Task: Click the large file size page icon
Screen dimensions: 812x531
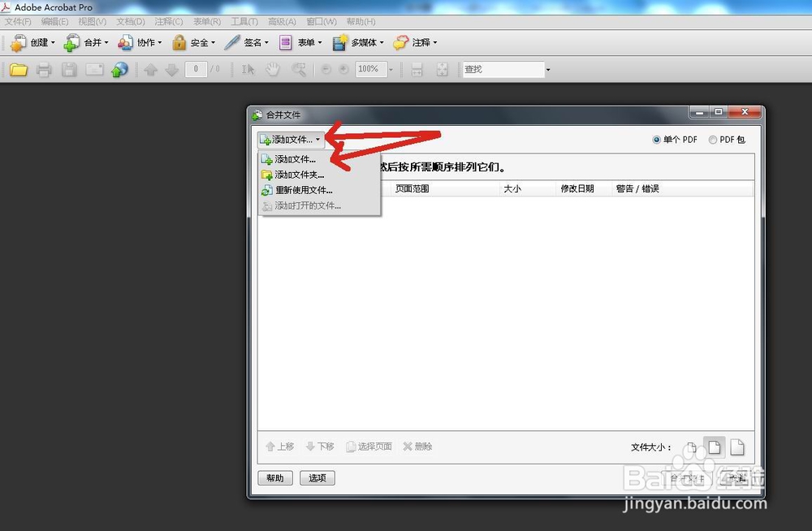Action: tap(737, 446)
